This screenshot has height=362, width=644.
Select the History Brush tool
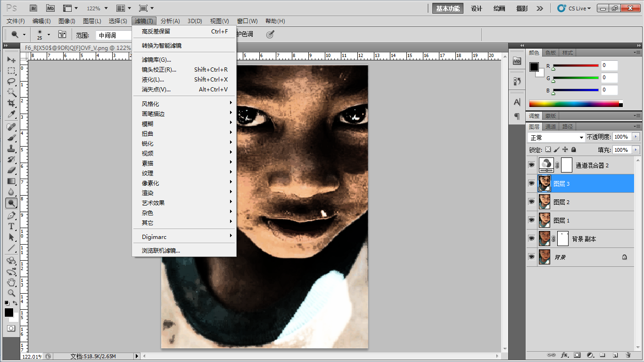point(11,159)
